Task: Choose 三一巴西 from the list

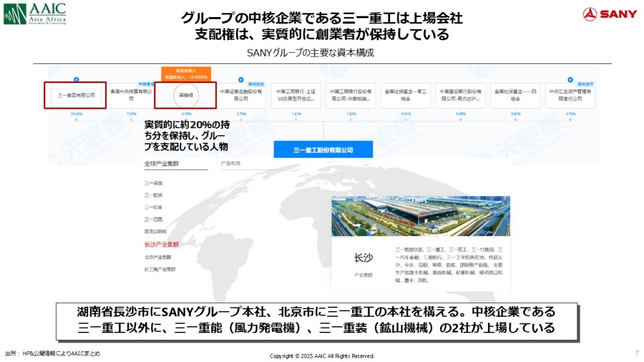Action: 153,219
